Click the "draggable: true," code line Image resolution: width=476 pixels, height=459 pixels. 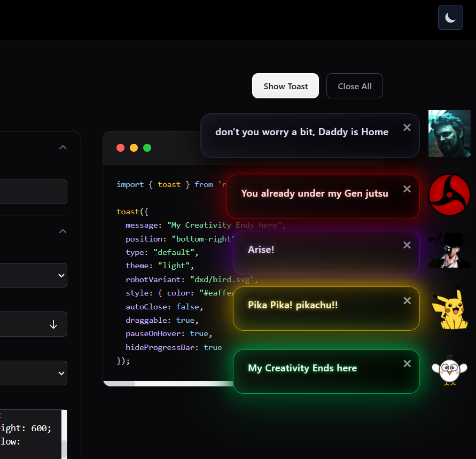coord(162,320)
